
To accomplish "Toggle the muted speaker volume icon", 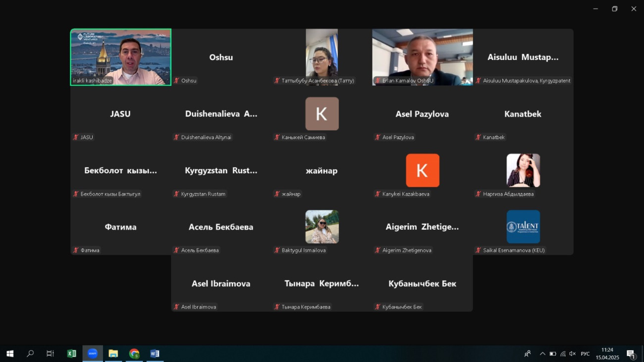I will [573, 354].
